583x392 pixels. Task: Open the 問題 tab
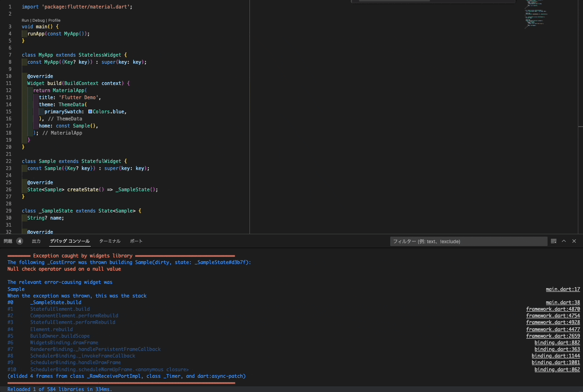[x=8, y=241]
